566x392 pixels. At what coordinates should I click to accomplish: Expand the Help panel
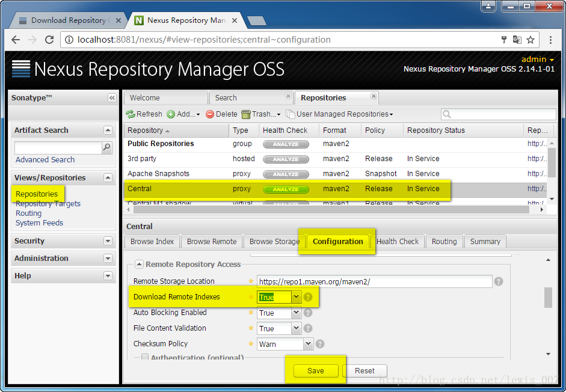[x=108, y=276]
